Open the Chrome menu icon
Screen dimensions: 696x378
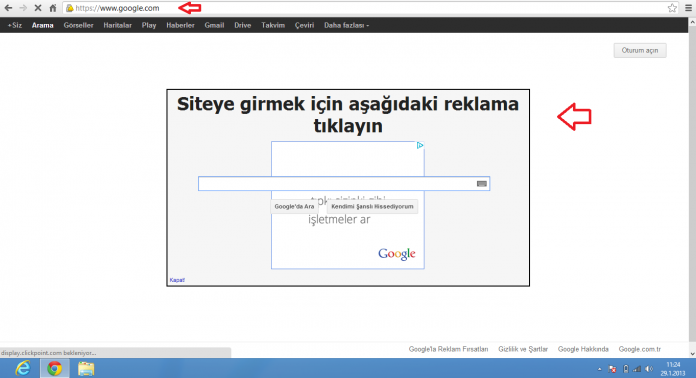click(x=688, y=8)
